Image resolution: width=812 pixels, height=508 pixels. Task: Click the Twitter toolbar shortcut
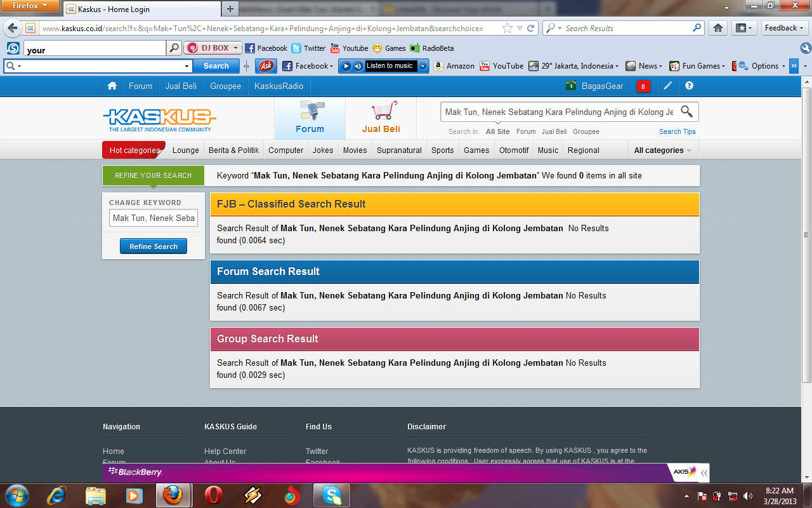point(308,48)
